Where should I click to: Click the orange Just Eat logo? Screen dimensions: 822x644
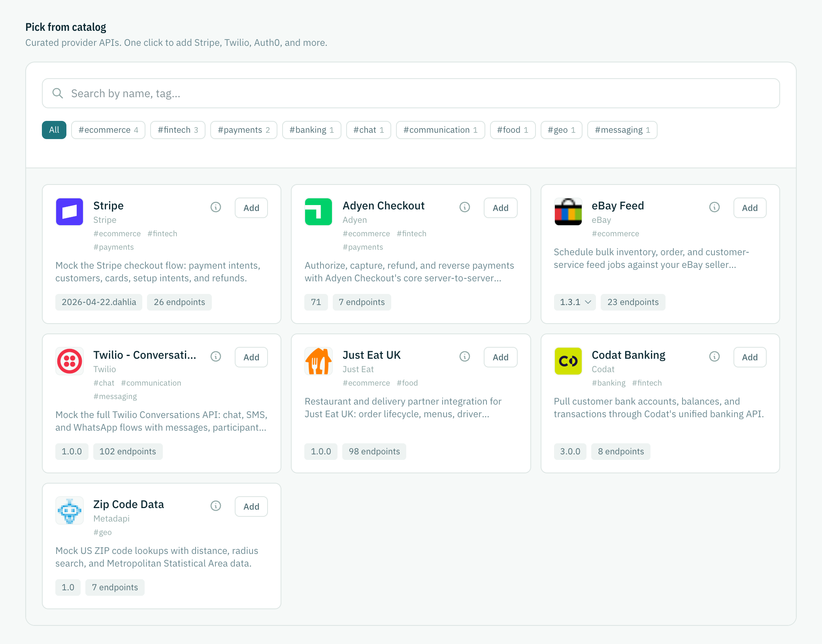319,361
